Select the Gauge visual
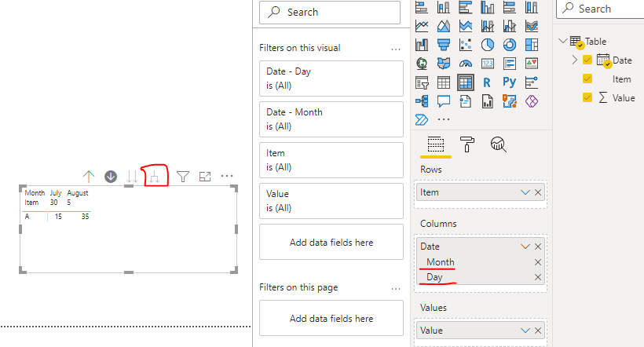The width and height of the screenshot is (644, 347). [466, 64]
